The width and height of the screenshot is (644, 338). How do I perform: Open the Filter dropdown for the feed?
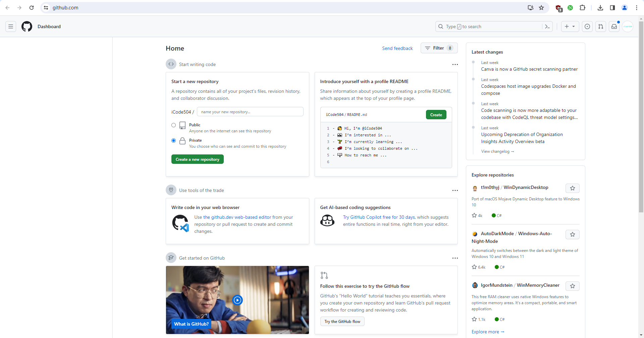pos(439,48)
